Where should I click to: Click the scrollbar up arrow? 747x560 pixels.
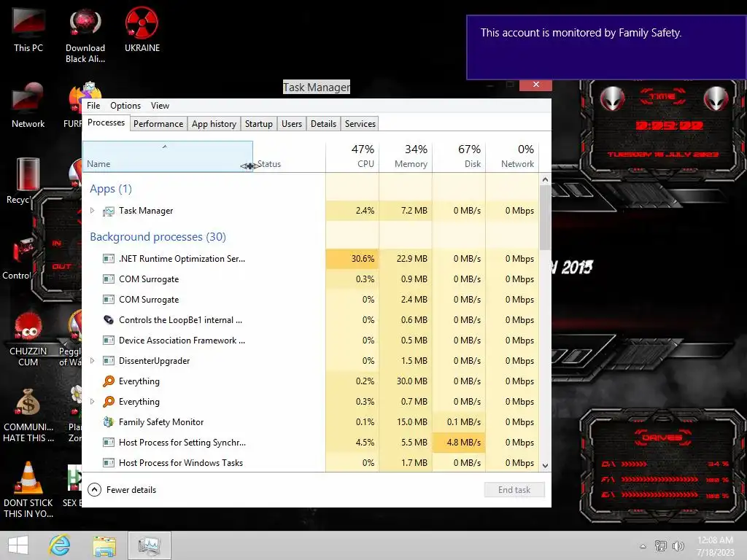click(x=545, y=179)
